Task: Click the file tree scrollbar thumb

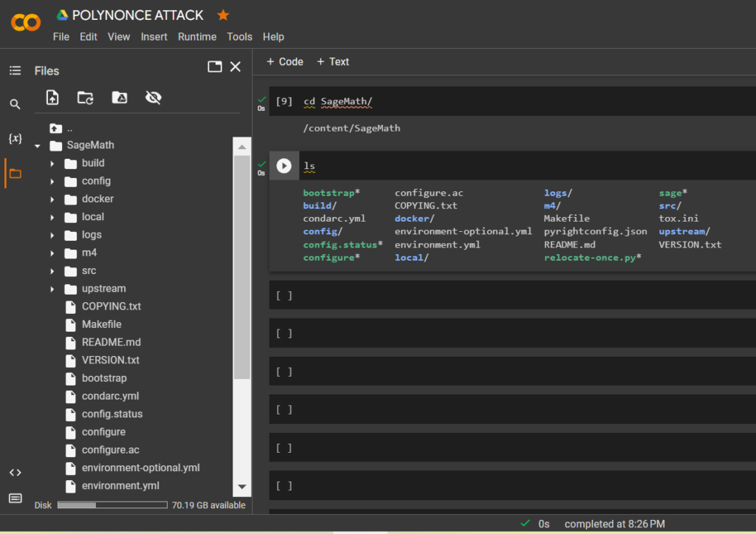Action: [242, 267]
